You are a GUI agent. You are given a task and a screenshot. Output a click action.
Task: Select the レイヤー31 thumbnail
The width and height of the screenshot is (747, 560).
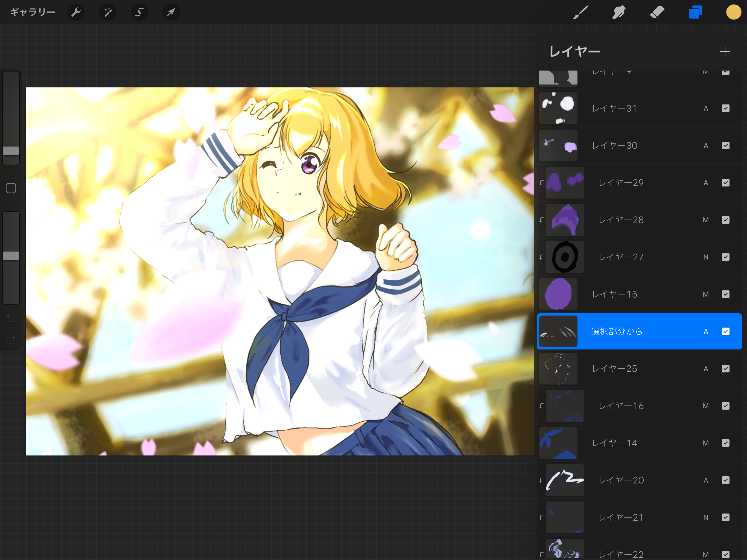coord(558,109)
